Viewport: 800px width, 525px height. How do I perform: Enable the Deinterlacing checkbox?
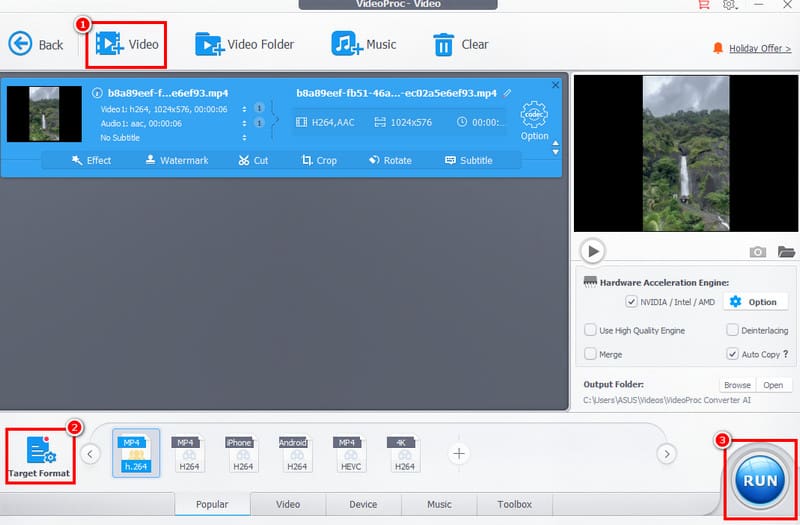pos(733,330)
